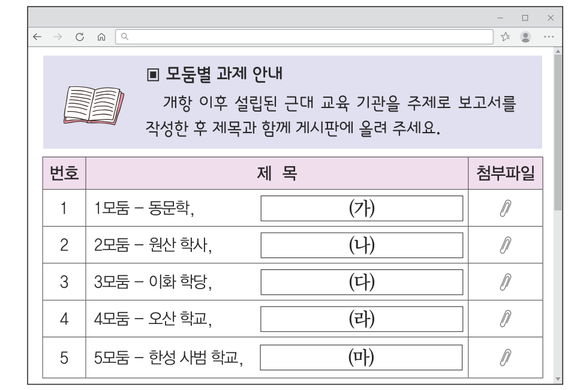Focus the browser address bar
The height and width of the screenshot is (390, 574).
point(304,37)
